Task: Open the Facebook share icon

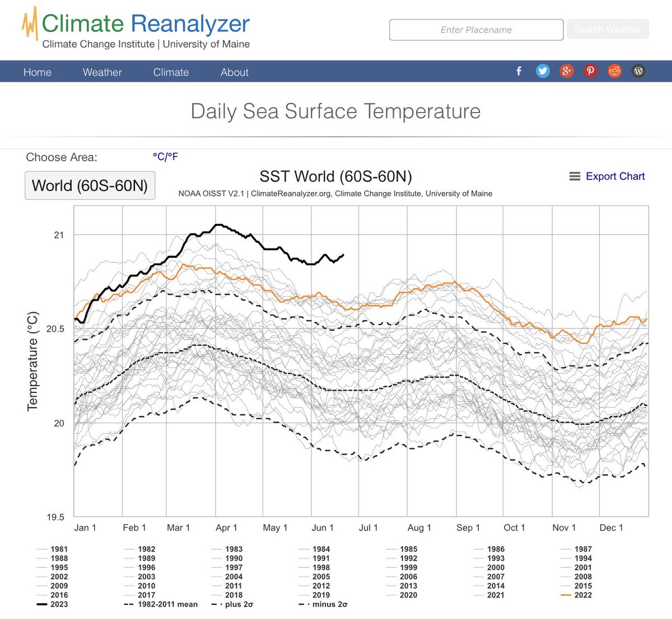Action: point(519,71)
